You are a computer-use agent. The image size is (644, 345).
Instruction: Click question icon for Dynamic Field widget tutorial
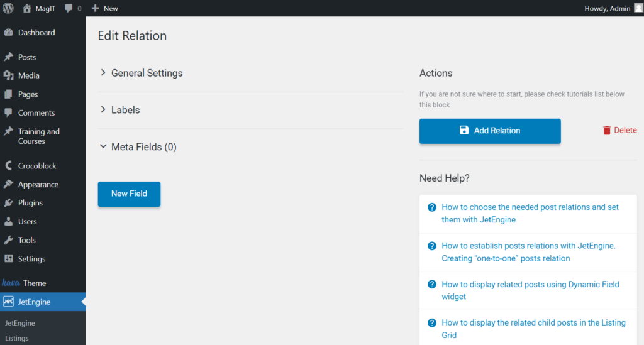tap(431, 284)
